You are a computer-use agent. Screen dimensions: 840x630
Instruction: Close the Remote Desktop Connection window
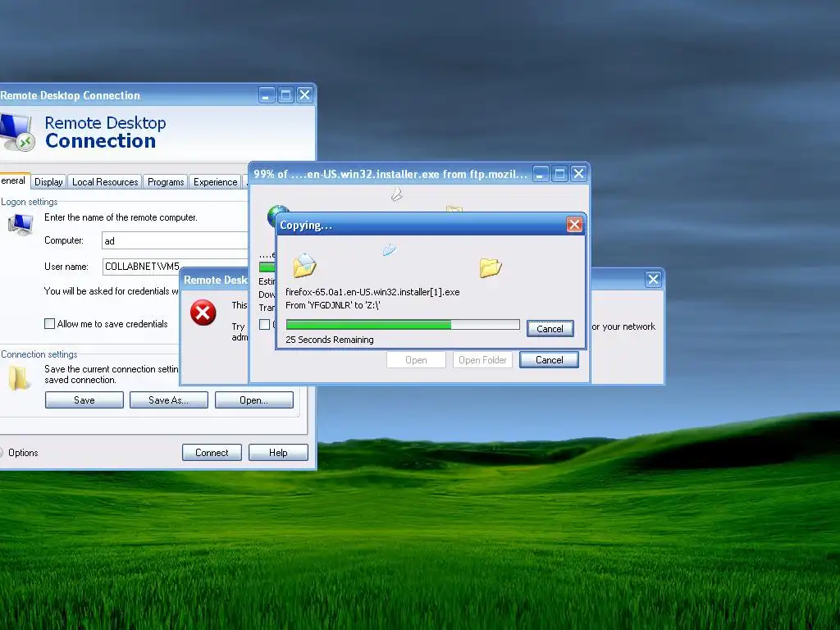[x=305, y=95]
